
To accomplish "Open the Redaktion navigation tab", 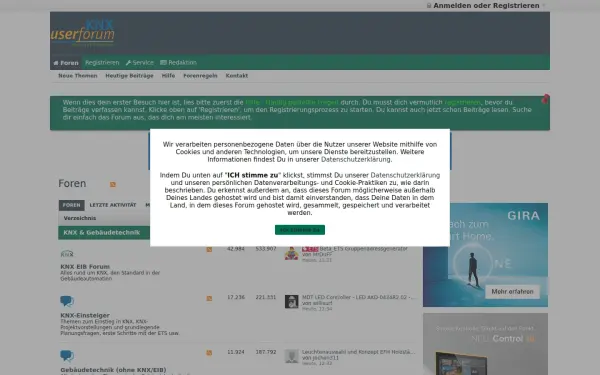I will pos(178,63).
